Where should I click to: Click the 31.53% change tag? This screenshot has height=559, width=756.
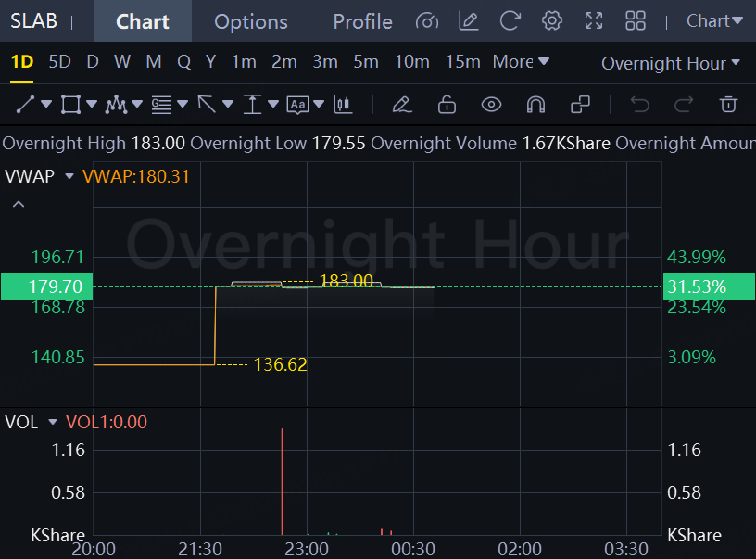coord(710,286)
